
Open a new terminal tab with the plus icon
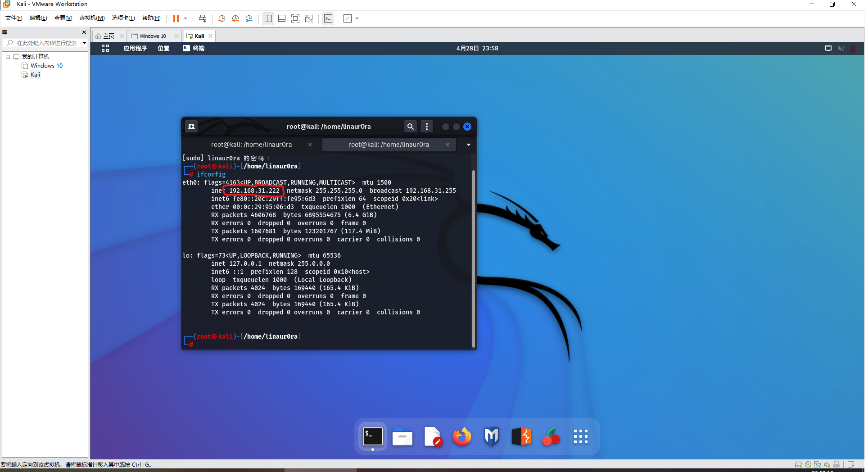tap(191, 127)
